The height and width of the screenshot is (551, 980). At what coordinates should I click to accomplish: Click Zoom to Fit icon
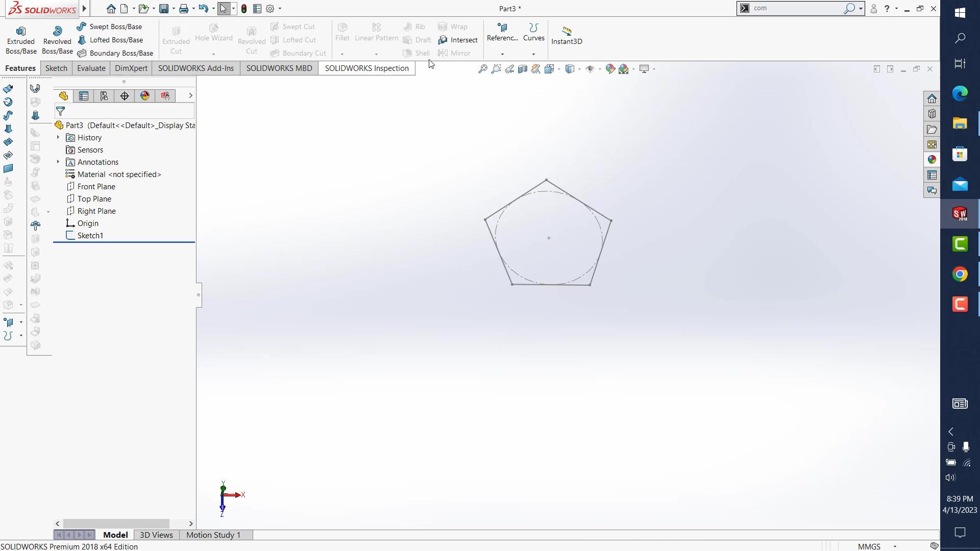pos(482,69)
